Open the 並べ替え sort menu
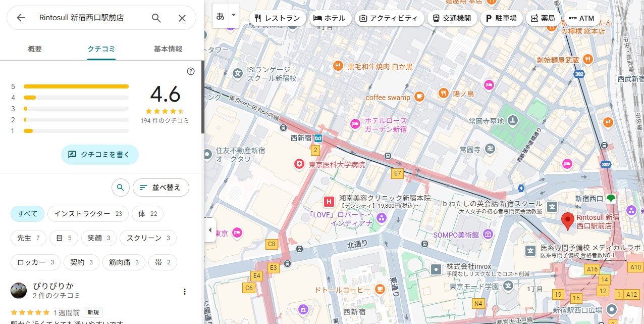Screen dimensions: 644x324 [x=160, y=188]
